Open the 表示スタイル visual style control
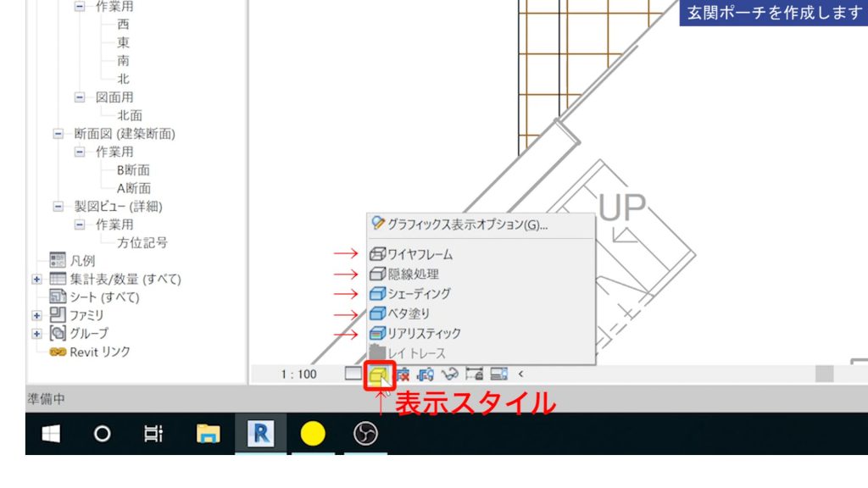Image resolution: width=868 pixels, height=488 pixels. 378,375
